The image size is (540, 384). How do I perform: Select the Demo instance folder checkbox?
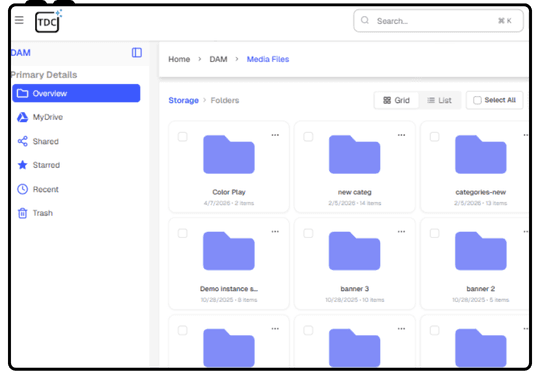[x=183, y=233]
